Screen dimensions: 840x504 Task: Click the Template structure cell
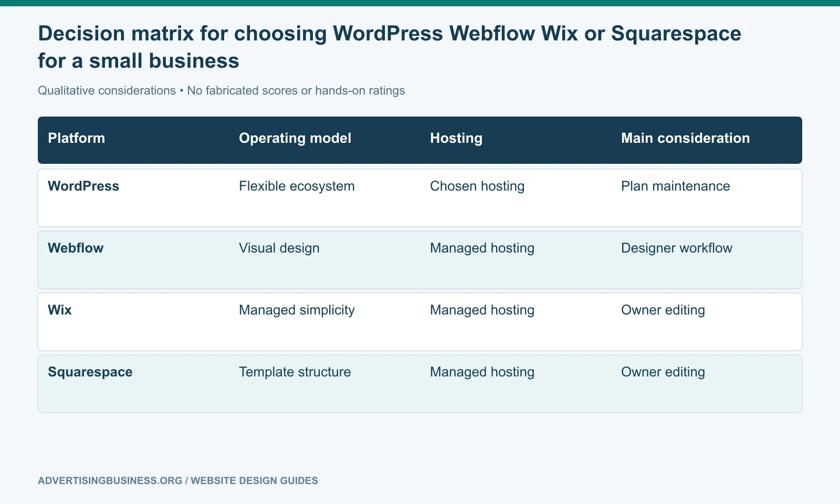(295, 372)
